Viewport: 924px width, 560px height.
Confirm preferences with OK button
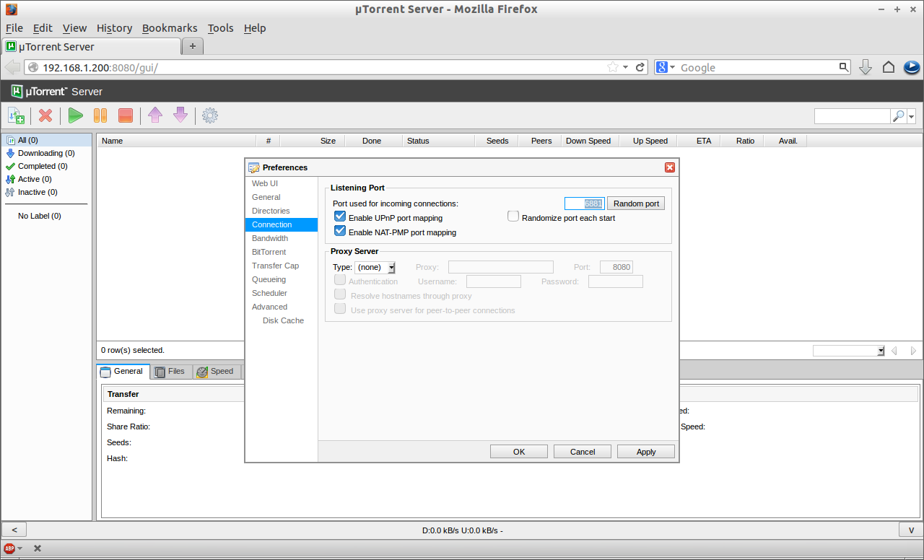click(x=519, y=452)
